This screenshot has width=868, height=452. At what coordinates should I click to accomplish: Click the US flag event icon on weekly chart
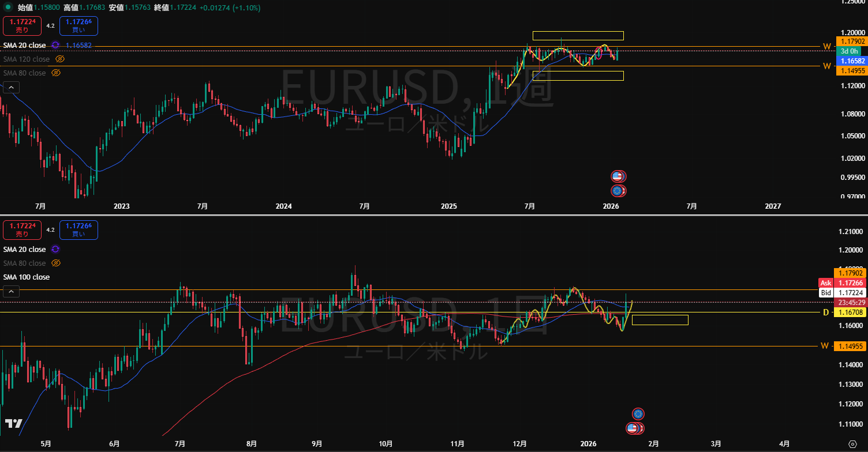click(617, 176)
